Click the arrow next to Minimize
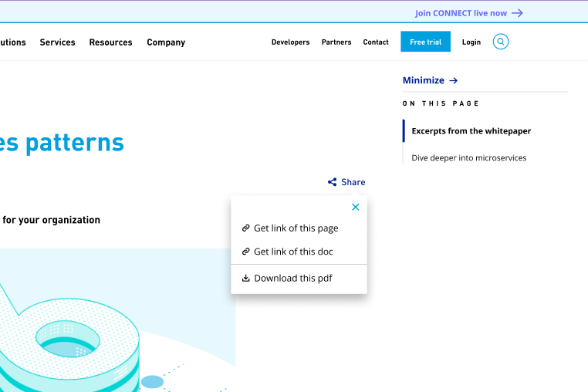Image resolution: width=588 pixels, height=392 pixels. (x=454, y=81)
